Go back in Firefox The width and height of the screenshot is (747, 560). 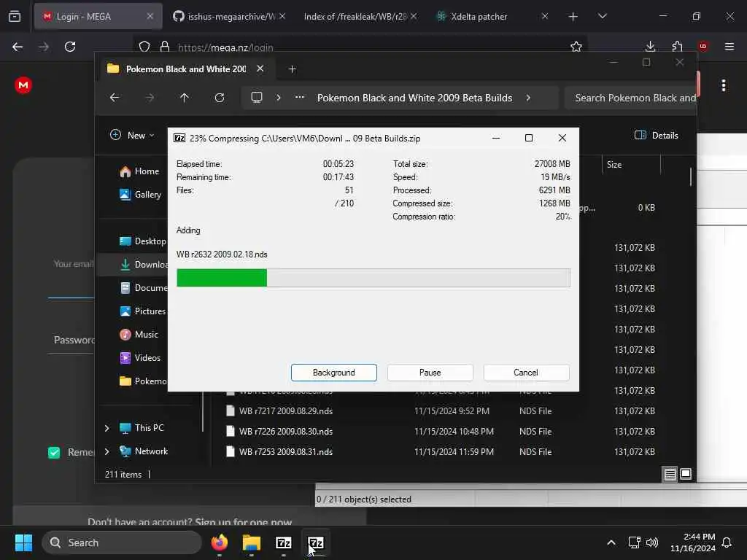click(x=18, y=47)
